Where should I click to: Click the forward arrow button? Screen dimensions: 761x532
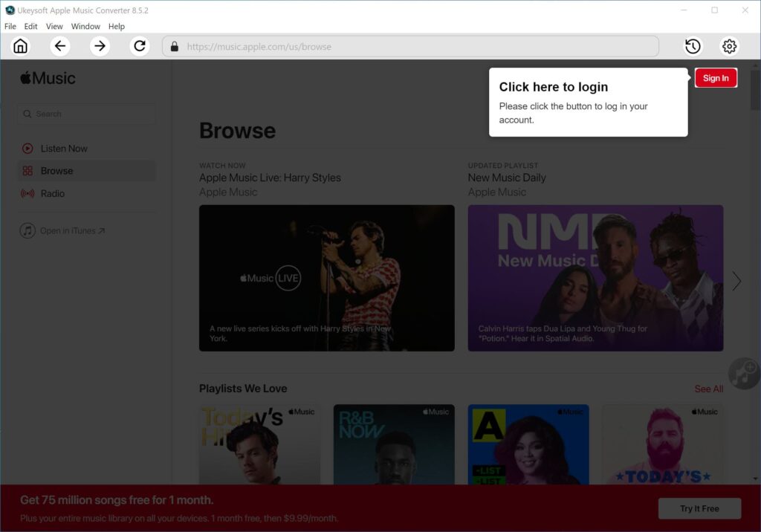[100, 46]
